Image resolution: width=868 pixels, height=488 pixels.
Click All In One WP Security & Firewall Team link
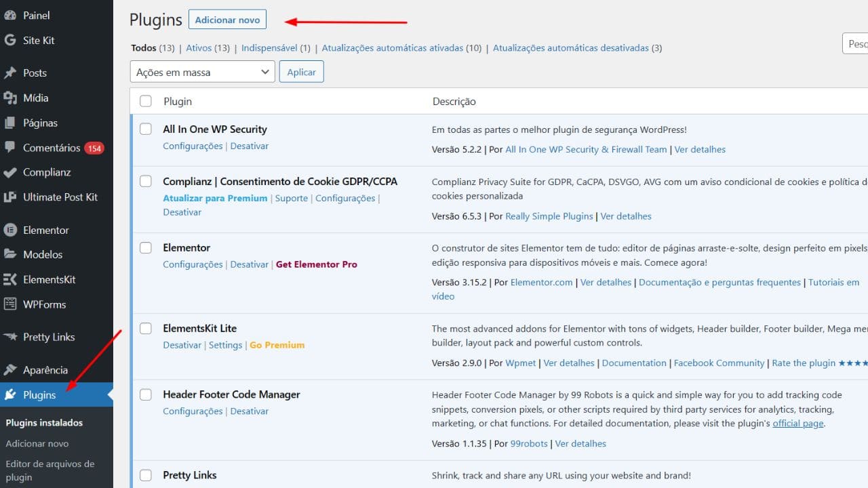click(x=586, y=149)
